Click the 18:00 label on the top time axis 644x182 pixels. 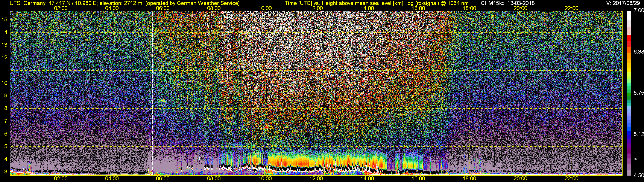469,8
